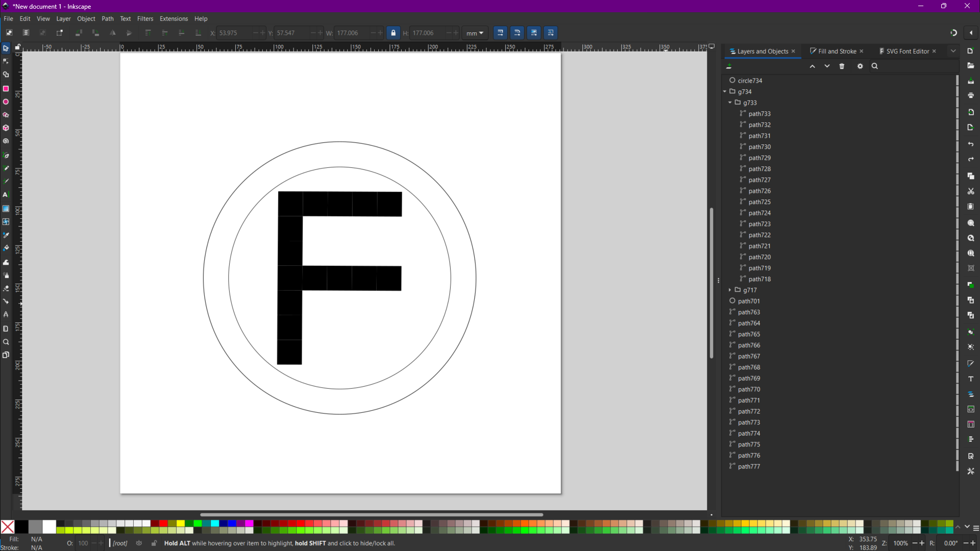Open the Filters menu

[x=145, y=19]
